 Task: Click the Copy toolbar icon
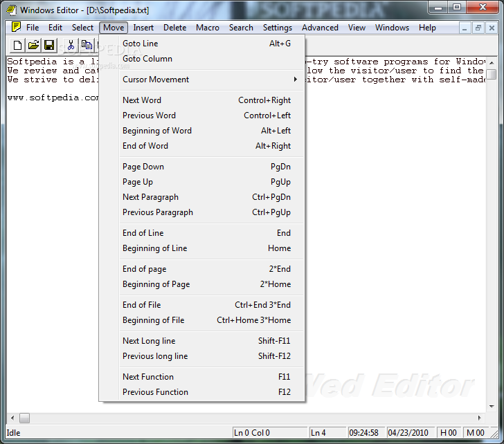point(87,45)
